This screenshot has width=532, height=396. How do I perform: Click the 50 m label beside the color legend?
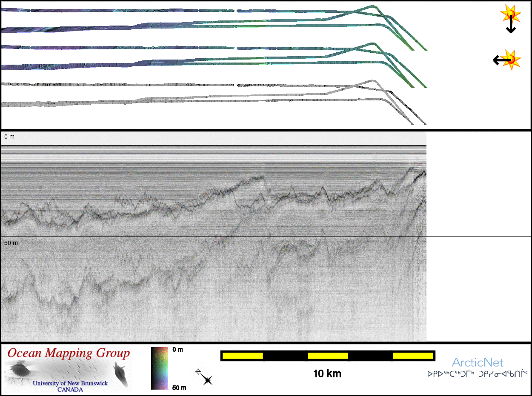179,387
